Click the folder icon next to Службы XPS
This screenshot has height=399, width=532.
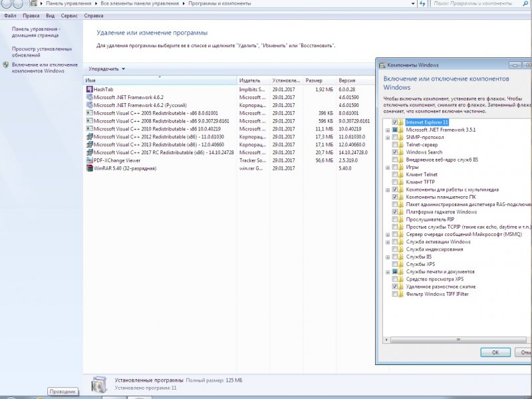401,264
